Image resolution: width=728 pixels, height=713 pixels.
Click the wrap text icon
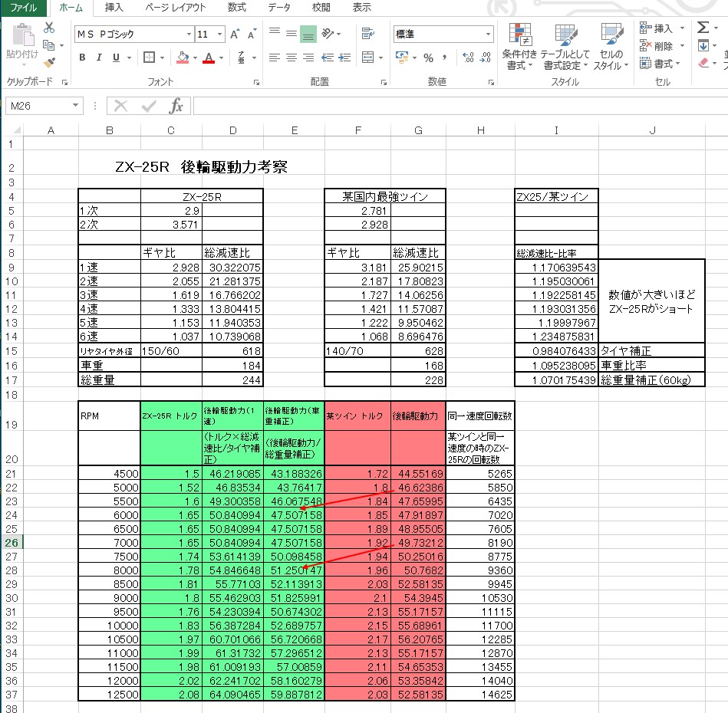point(367,34)
